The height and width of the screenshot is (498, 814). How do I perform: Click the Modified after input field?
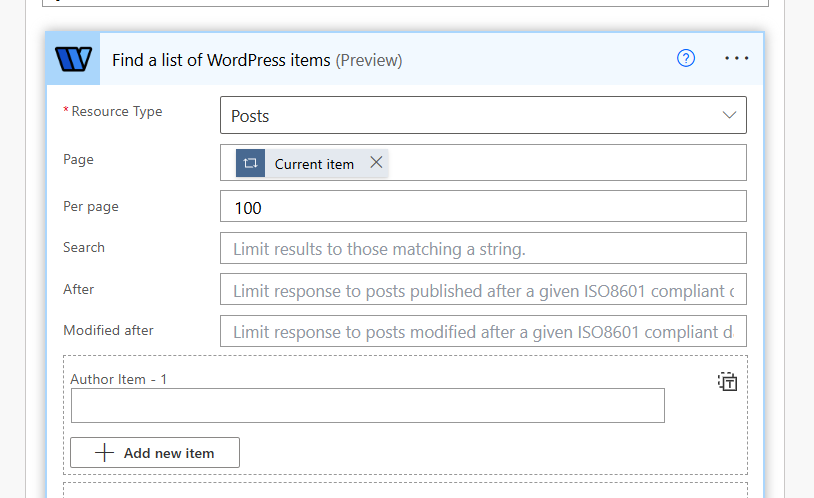tap(483, 331)
